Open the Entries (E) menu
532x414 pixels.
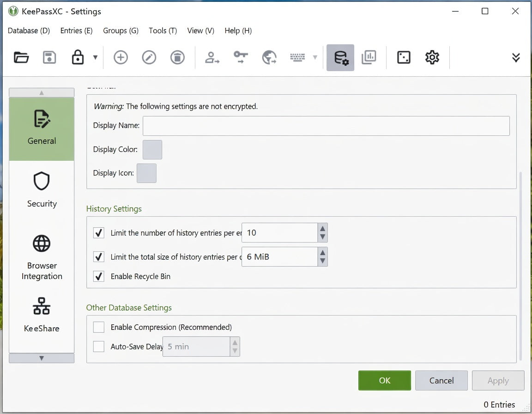(x=76, y=31)
